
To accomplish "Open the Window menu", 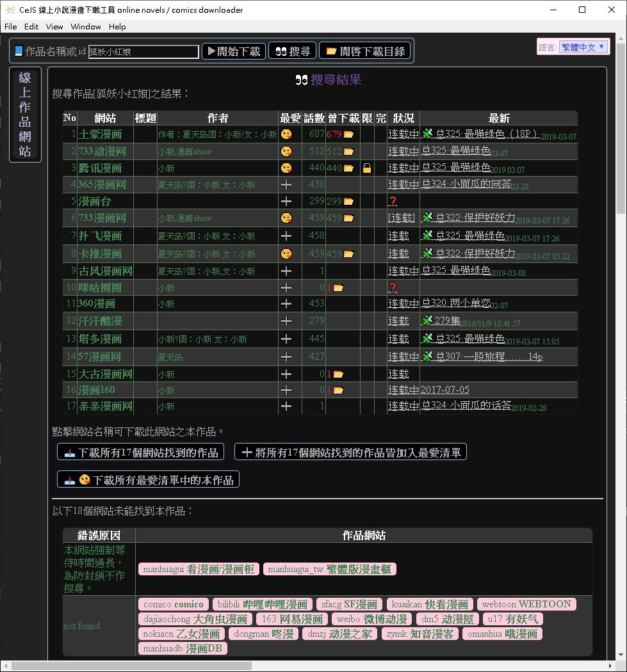I will 86,27.
